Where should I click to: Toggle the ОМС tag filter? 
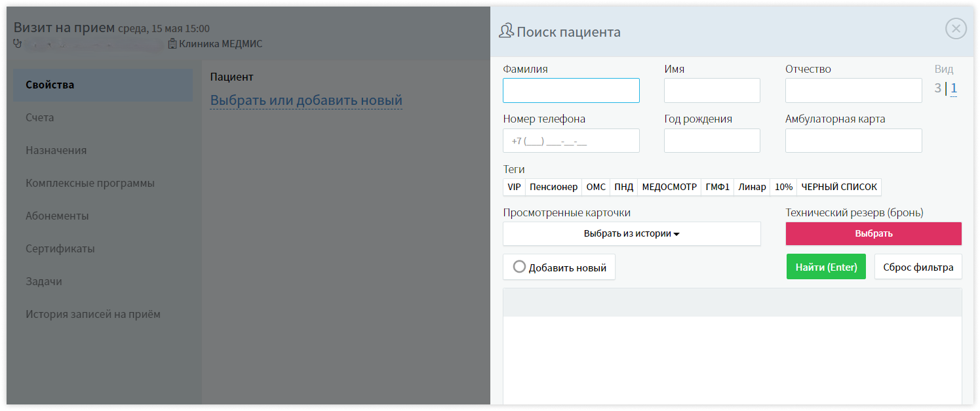[596, 187]
